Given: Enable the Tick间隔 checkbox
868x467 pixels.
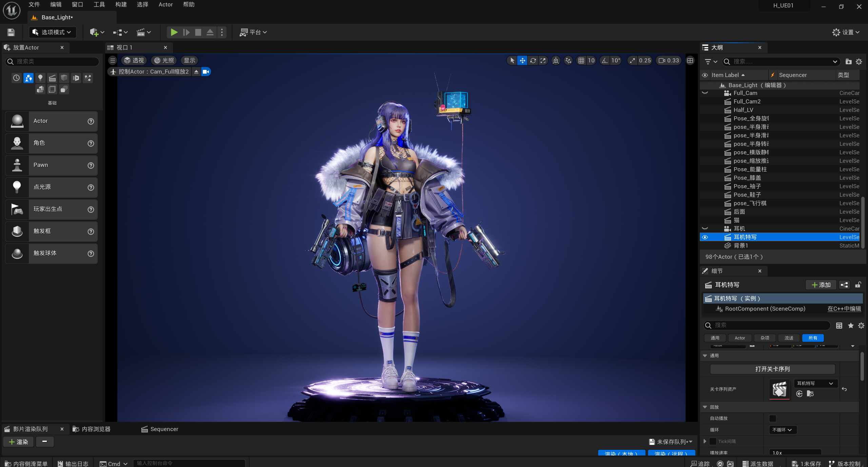Looking at the screenshot, I should coord(713,441).
